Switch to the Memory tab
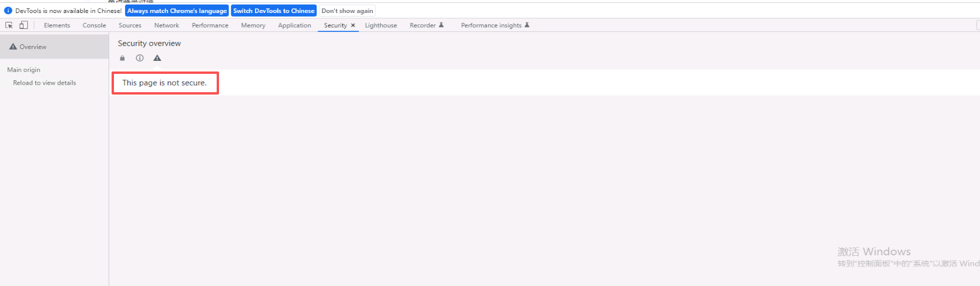 tap(253, 25)
